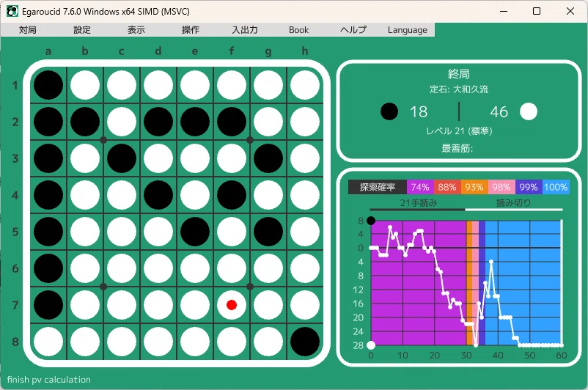This screenshot has height=390, width=588.
Task: Click the black player disc beside score 18
Action: [x=389, y=111]
